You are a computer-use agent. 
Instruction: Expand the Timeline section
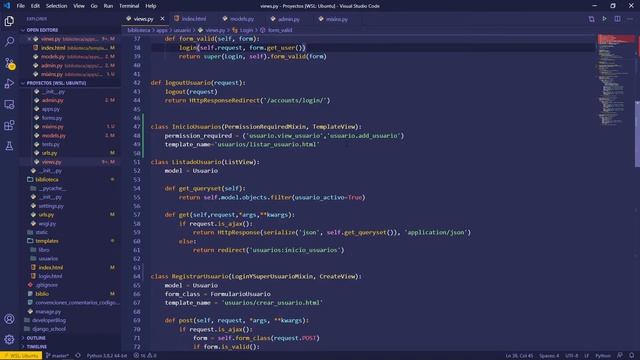pyautogui.click(x=37, y=347)
